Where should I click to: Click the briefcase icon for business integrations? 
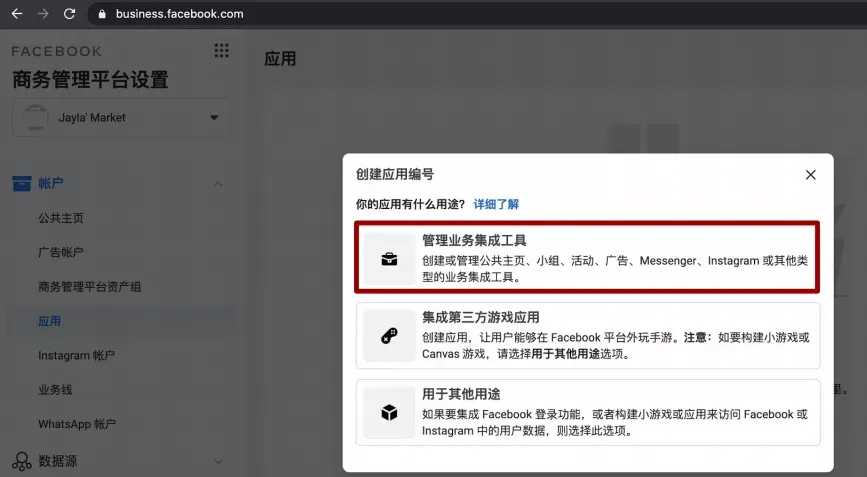coord(389,259)
